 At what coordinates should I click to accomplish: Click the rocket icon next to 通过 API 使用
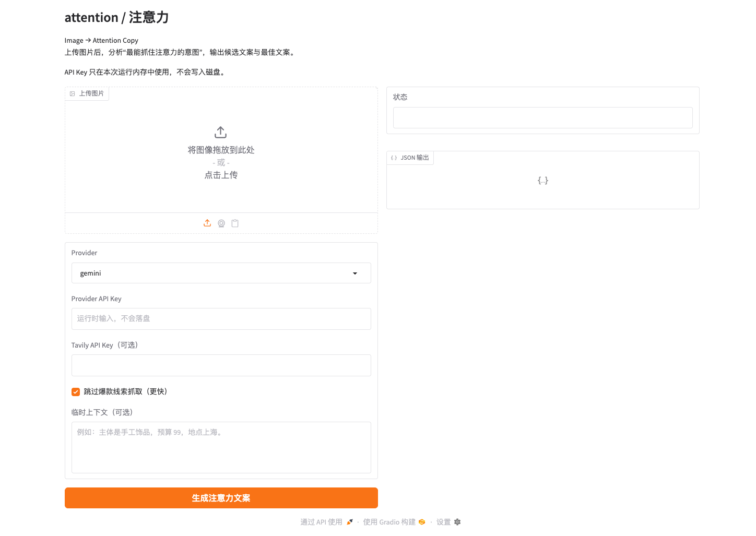(x=349, y=521)
